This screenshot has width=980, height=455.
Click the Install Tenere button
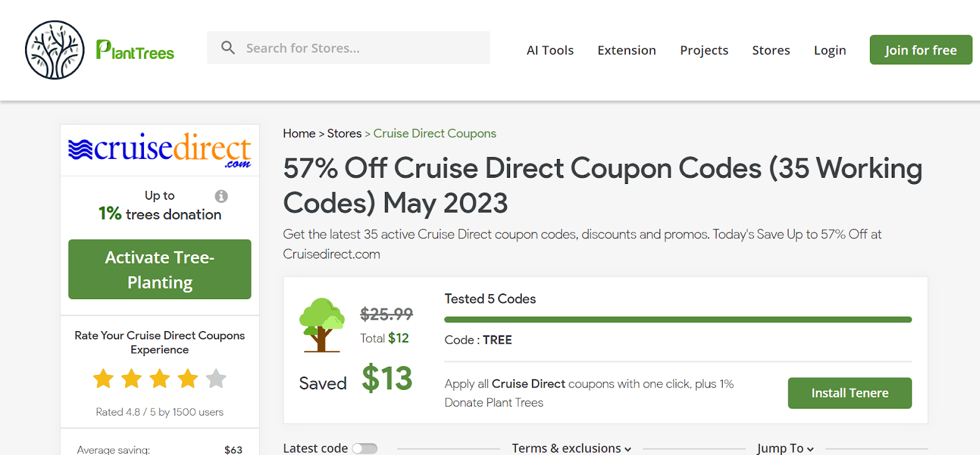pos(849,393)
